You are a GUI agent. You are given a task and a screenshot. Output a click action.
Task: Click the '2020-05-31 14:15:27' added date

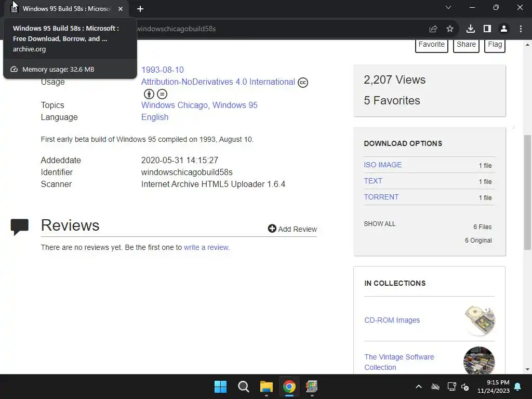tap(179, 160)
